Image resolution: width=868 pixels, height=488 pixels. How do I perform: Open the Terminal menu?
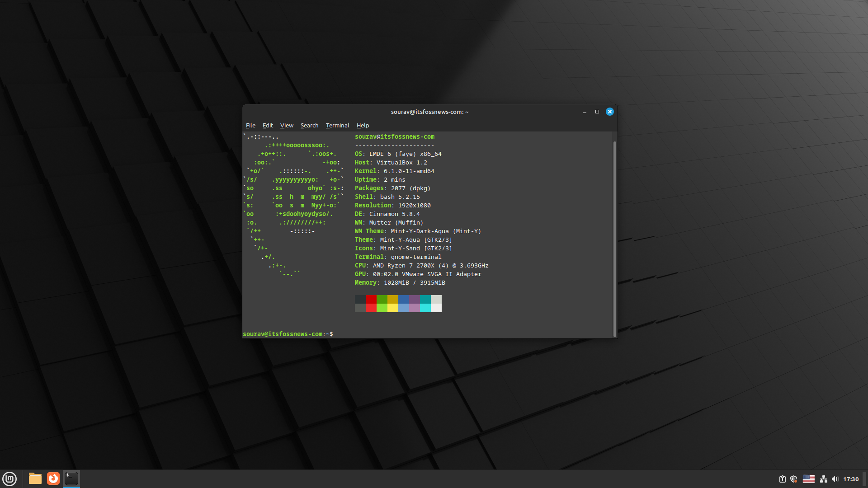coord(337,125)
